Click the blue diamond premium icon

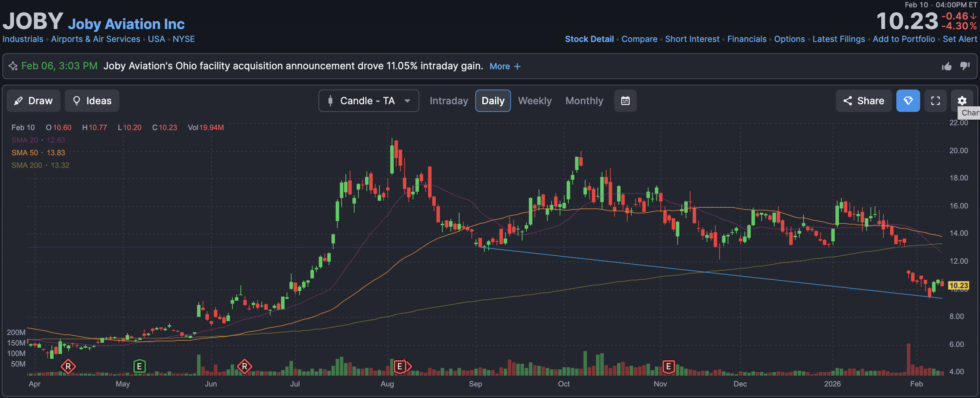(x=908, y=101)
